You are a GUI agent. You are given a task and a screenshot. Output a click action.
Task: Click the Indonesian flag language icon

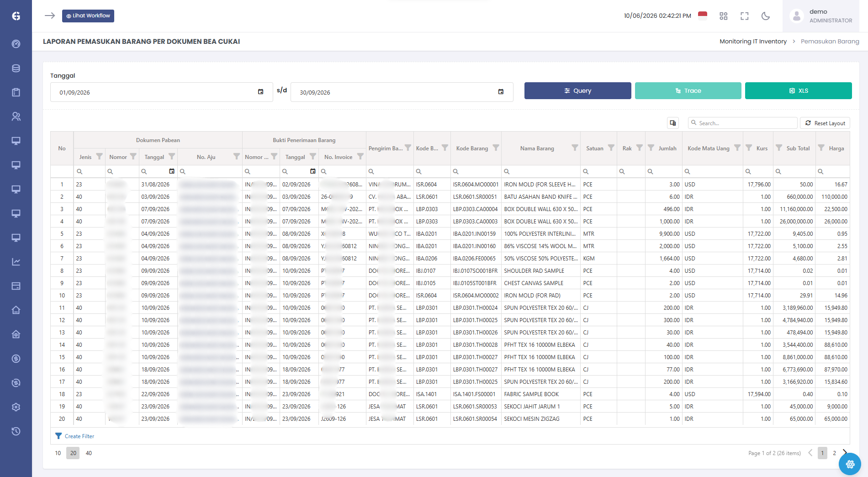pyautogui.click(x=703, y=16)
